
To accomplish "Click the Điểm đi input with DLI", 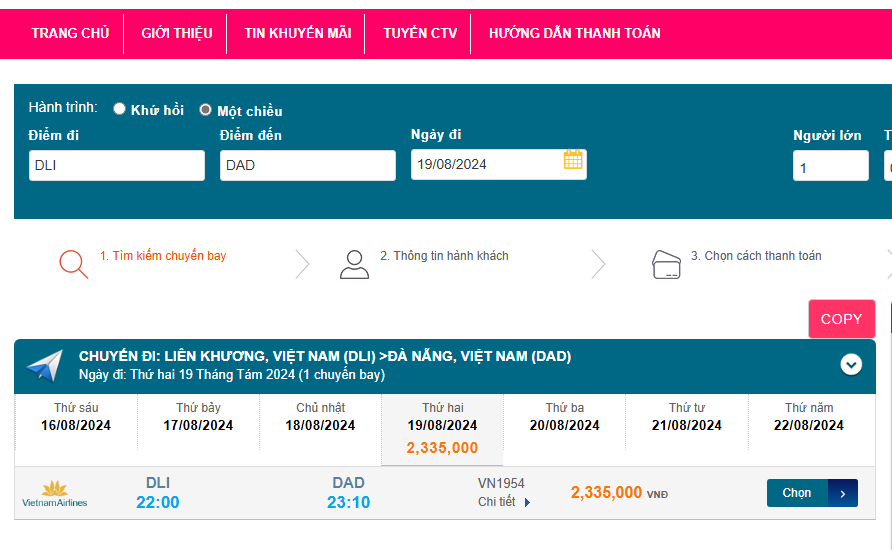I will pyautogui.click(x=116, y=165).
